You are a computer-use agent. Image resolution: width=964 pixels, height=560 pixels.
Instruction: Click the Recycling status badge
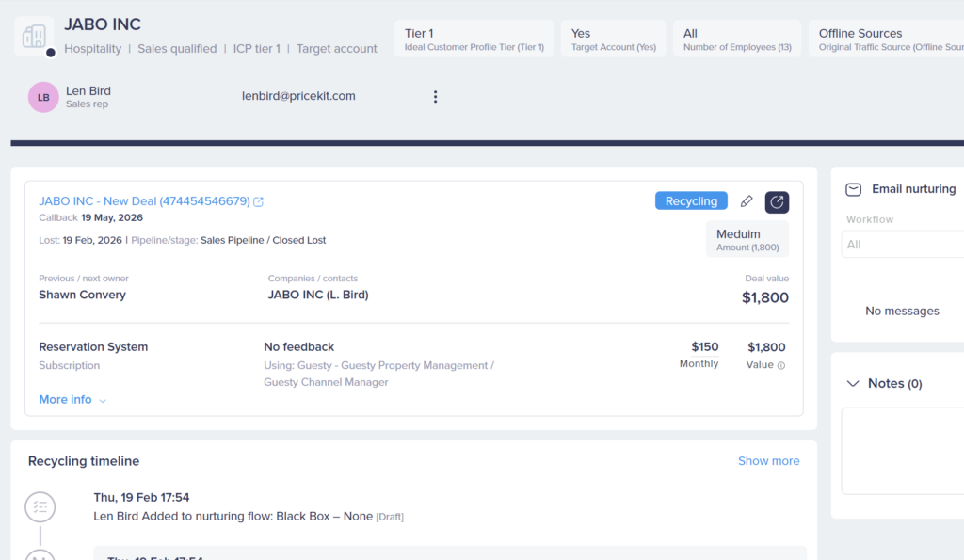click(x=691, y=201)
